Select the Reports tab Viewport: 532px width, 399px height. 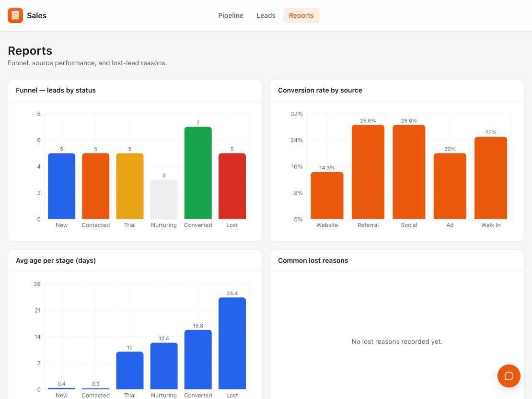[301, 15]
